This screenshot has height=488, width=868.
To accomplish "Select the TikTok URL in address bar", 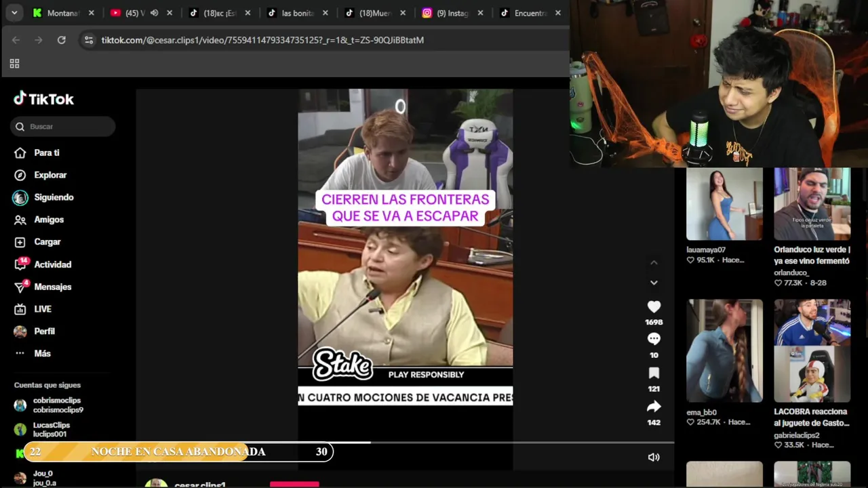I will coord(262,40).
